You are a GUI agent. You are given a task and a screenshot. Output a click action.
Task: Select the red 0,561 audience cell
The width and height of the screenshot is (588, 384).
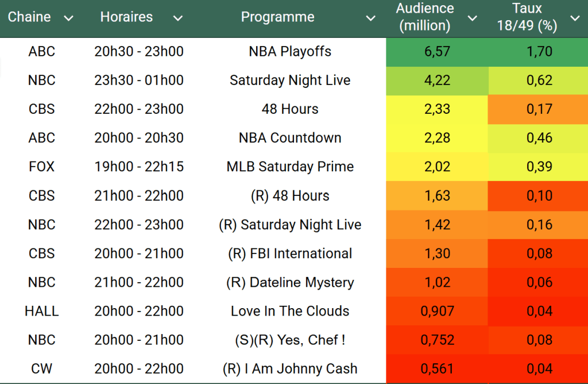[x=437, y=368]
